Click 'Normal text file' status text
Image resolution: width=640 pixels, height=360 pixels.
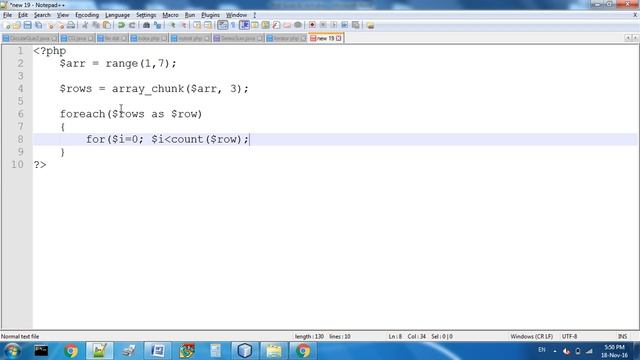coord(20,336)
